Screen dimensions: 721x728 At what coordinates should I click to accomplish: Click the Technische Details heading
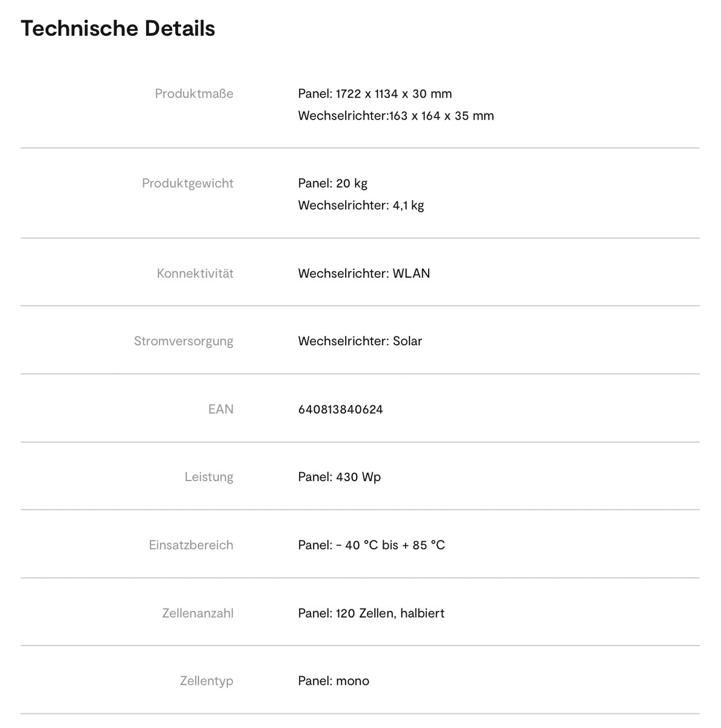[x=118, y=29]
